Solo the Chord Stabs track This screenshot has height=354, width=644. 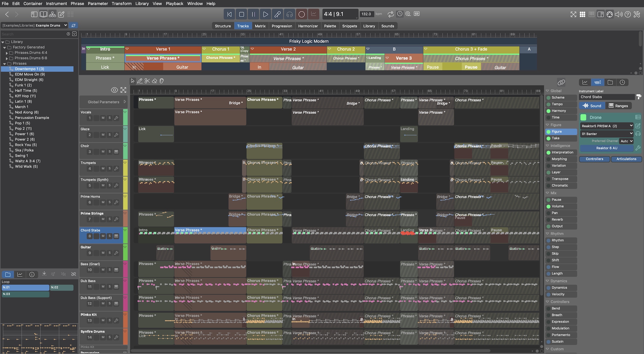pyautogui.click(x=110, y=236)
